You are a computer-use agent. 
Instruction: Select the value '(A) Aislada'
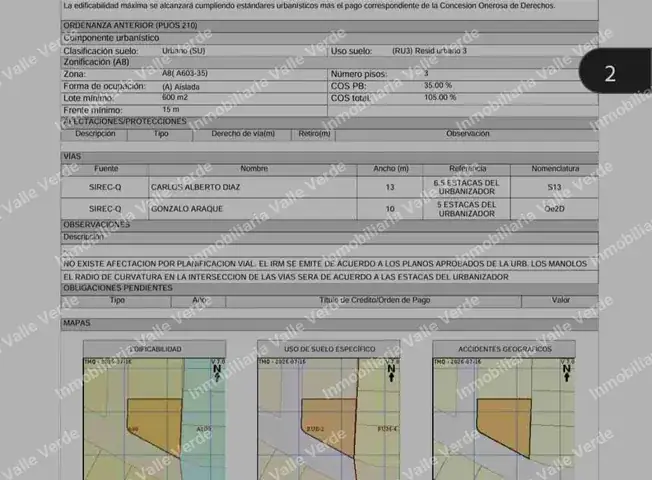coord(180,87)
